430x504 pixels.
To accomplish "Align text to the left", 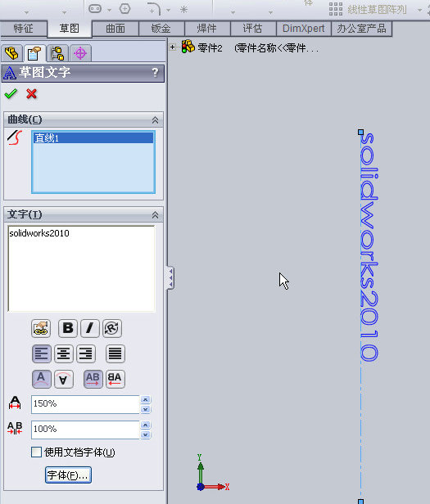I will [42, 354].
